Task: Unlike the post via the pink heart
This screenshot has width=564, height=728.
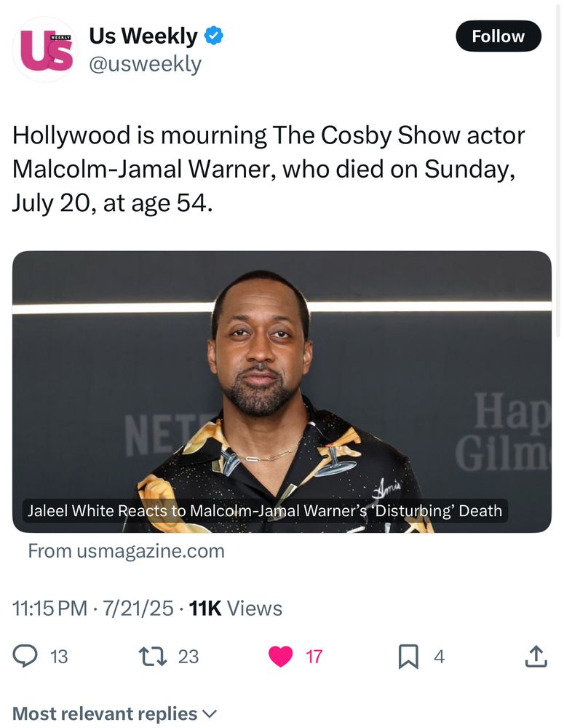Action: 281,656
